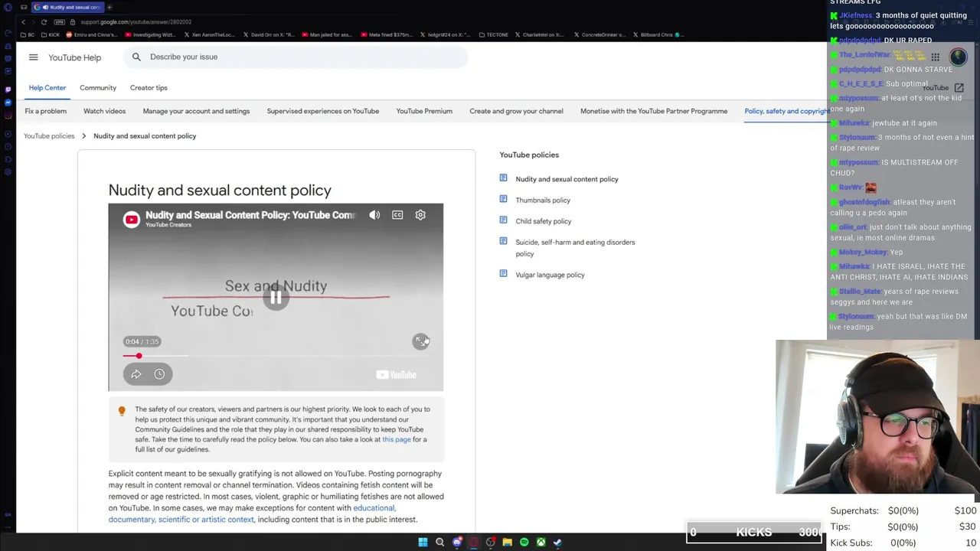Share the video using the arrow icon

[x=136, y=374]
